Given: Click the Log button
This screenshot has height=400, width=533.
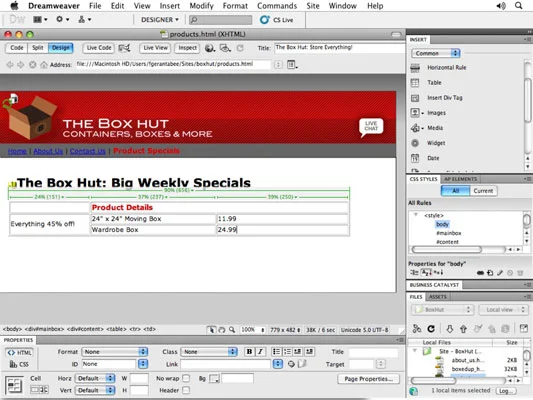Looking at the screenshot, I should point(506,391).
